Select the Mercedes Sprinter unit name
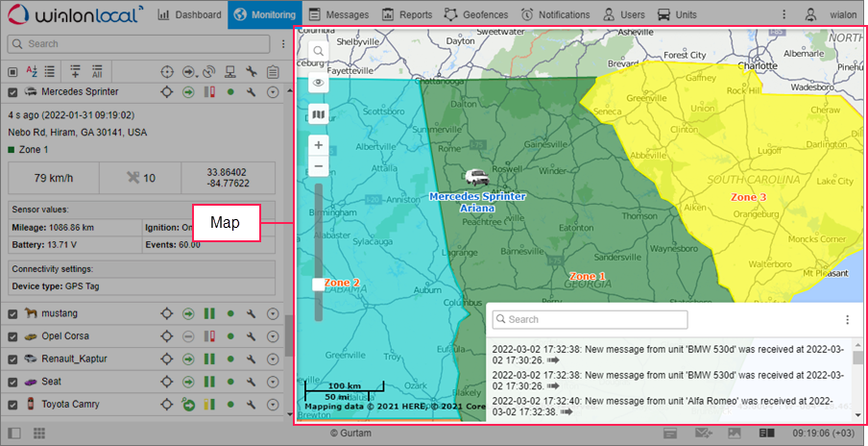 click(80, 91)
